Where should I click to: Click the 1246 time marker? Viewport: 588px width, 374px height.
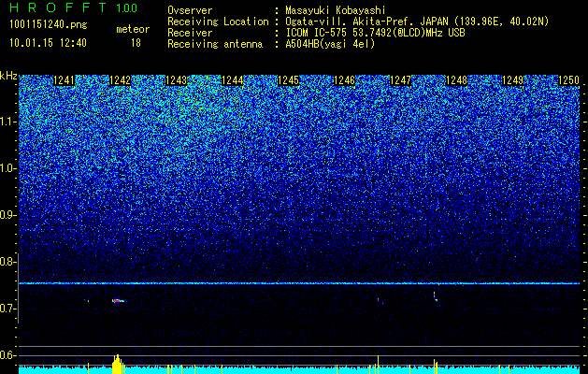[x=345, y=80]
